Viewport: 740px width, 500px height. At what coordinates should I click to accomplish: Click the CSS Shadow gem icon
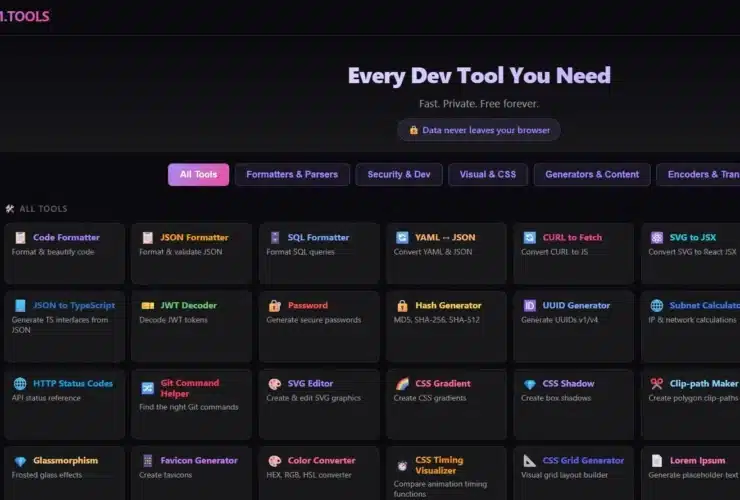pyautogui.click(x=530, y=384)
